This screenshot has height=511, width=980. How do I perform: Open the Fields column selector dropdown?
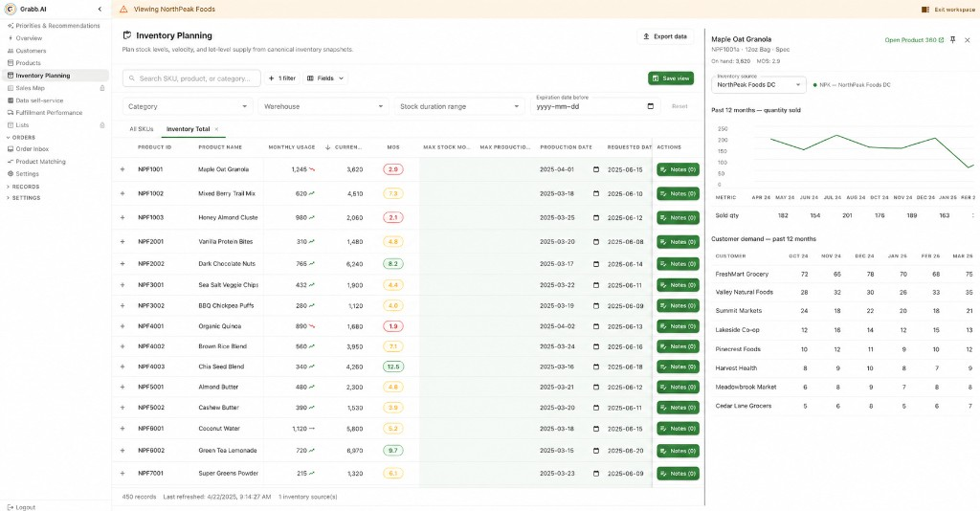pyautogui.click(x=325, y=78)
